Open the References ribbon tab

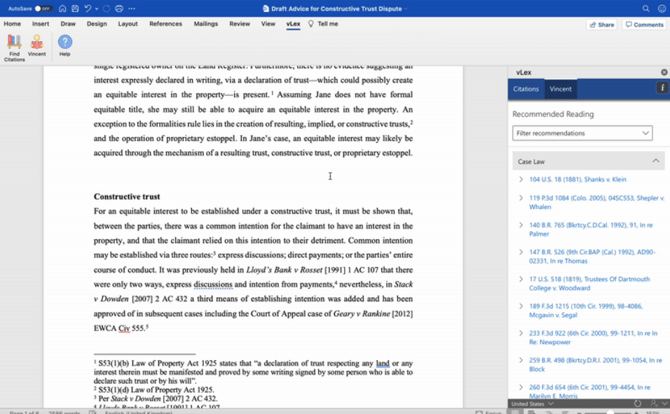[x=166, y=24]
